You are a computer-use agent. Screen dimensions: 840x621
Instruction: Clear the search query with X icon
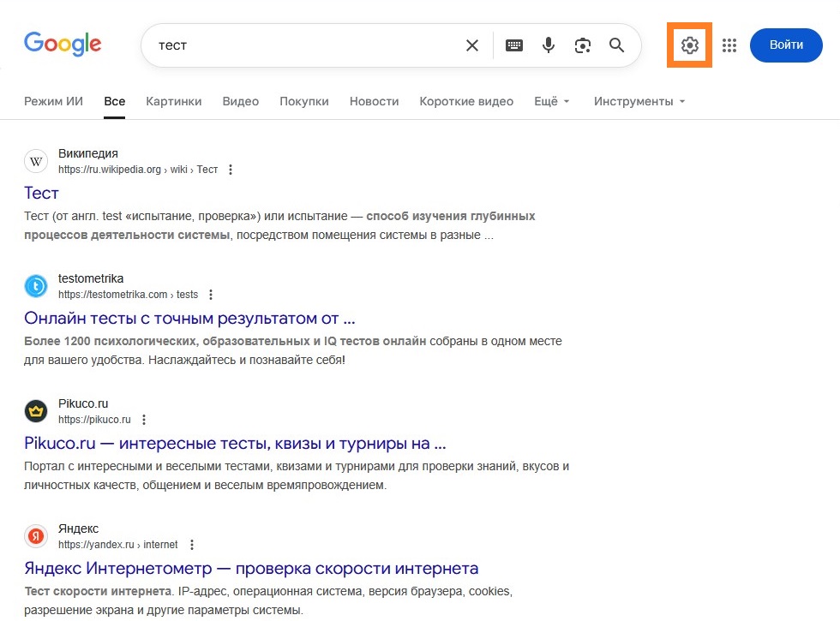point(472,45)
